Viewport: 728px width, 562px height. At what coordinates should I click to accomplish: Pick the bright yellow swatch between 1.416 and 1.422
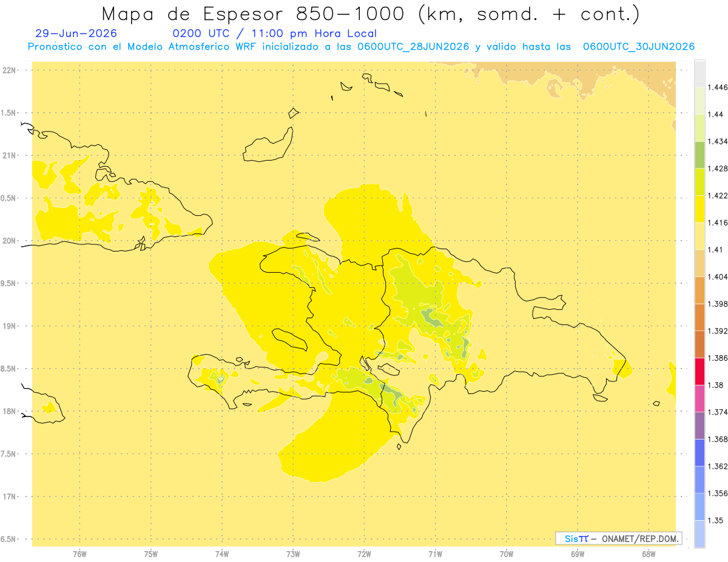[699, 209]
